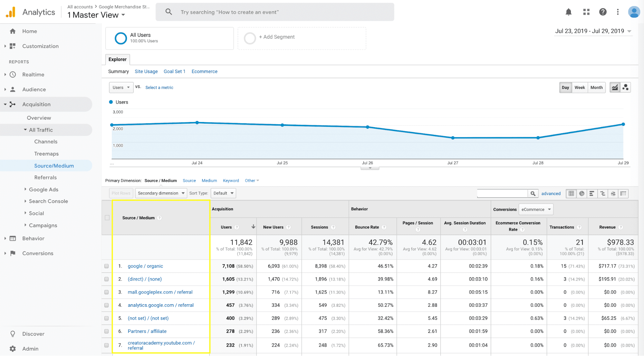
Task: Check the analytics.google.com row checkbox
Action: tap(106, 305)
